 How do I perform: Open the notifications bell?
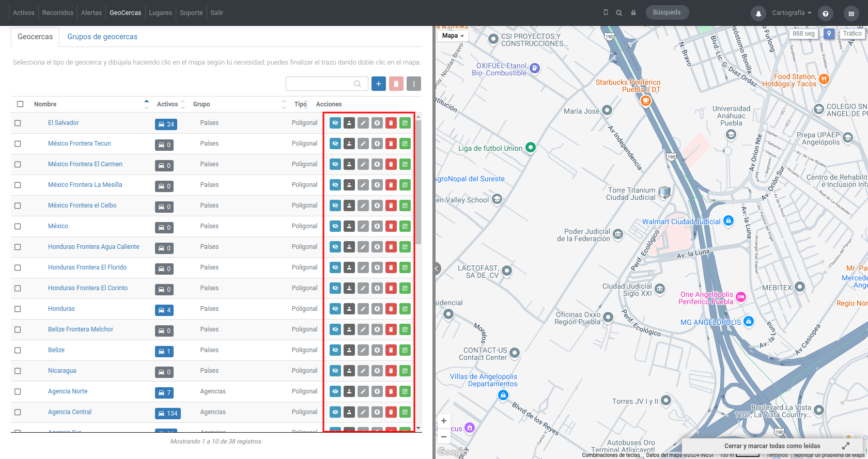(758, 13)
